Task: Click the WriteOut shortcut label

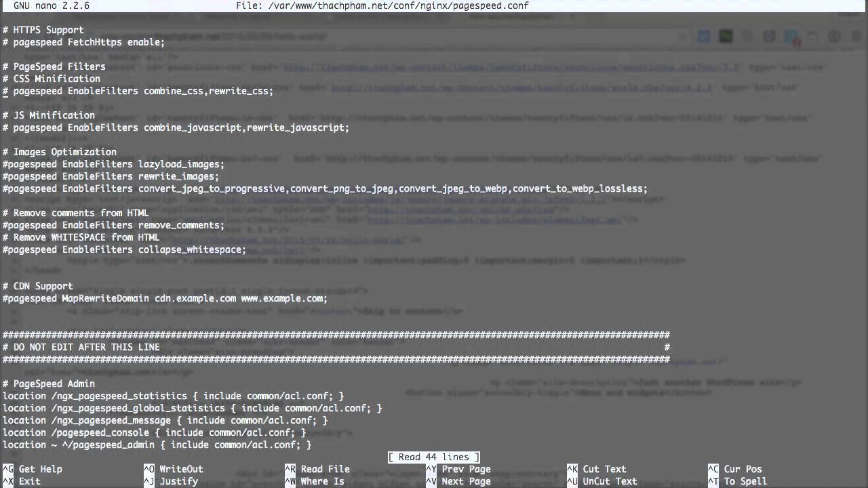Action: tap(181, 469)
